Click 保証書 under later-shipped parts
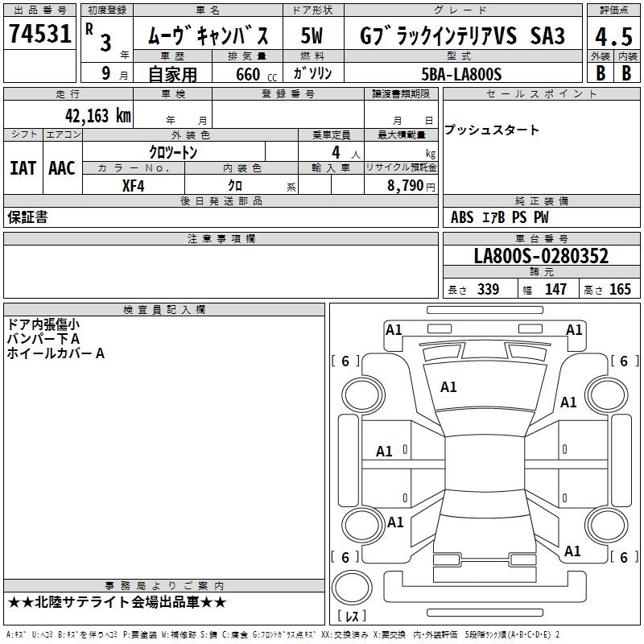644x644 pixels. 27,217
